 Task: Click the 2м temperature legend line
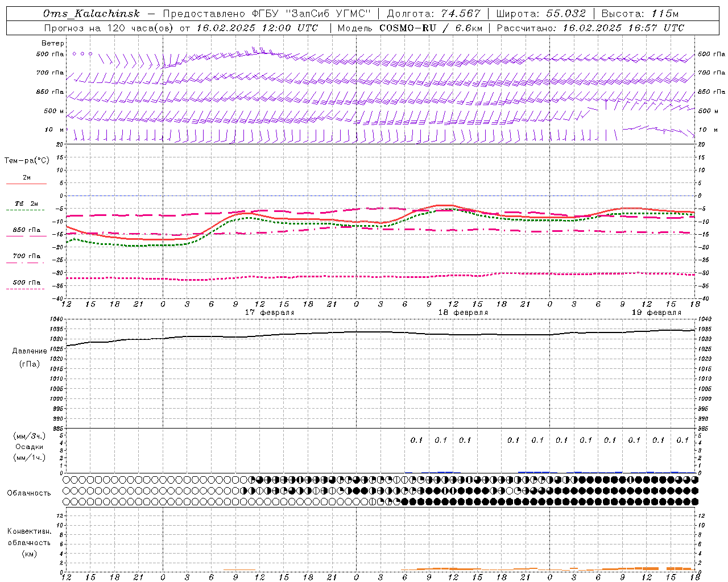pos(26,184)
